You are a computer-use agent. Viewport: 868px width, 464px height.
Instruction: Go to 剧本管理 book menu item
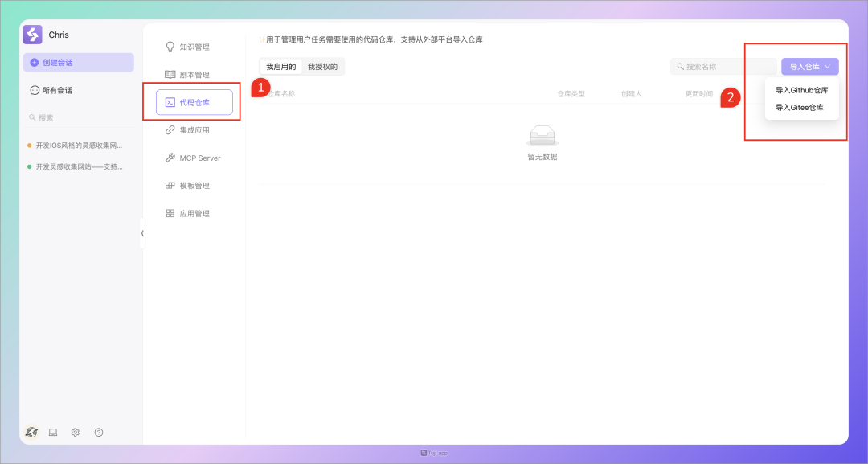[x=194, y=75]
